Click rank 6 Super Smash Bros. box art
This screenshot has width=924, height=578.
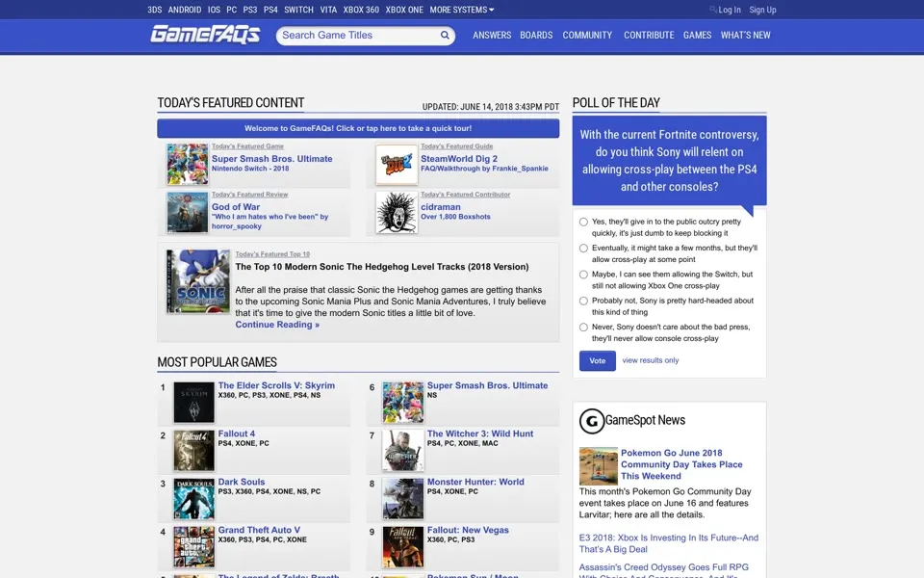coord(403,403)
